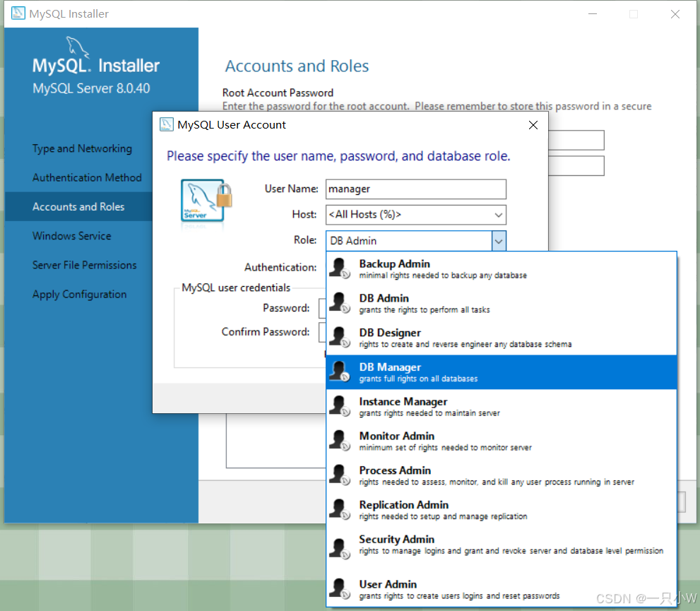Viewport: 700px width, 611px height.
Task: Click the 'Please specify the user name' instruction text
Action: tap(338, 156)
